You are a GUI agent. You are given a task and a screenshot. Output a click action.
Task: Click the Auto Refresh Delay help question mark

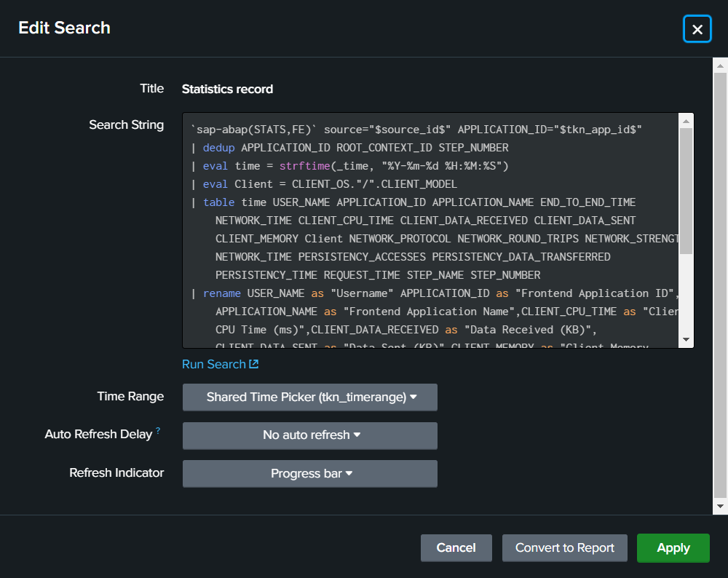[158, 431]
